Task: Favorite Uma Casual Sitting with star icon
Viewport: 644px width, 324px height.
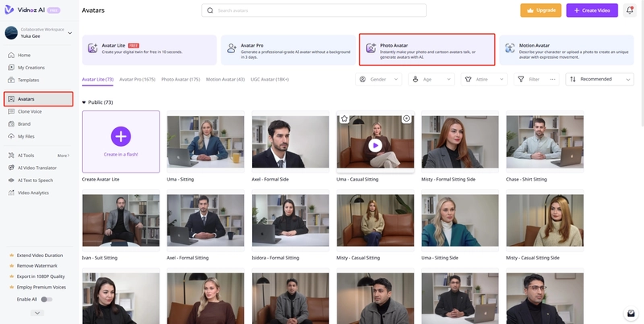Action: tap(344, 118)
